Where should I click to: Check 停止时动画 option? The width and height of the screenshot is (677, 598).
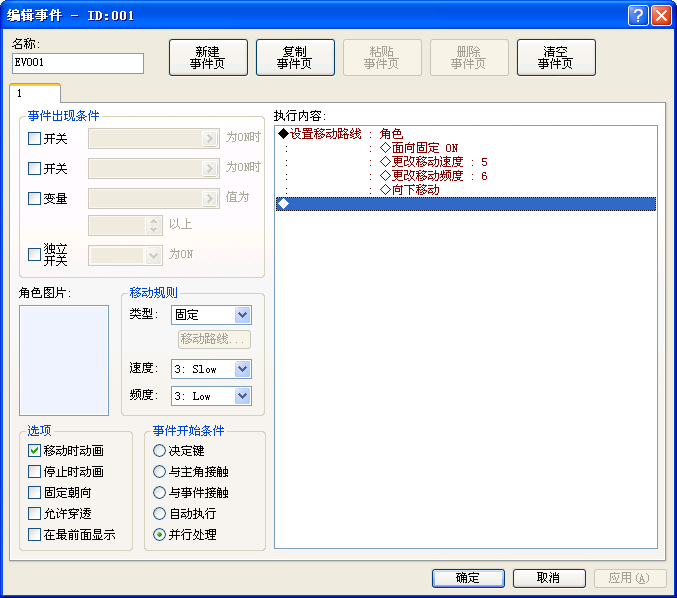(34, 471)
